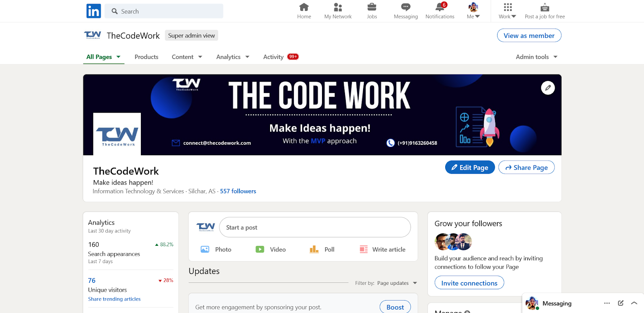Open the LinkedIn home logo

(x=93, y=11)
